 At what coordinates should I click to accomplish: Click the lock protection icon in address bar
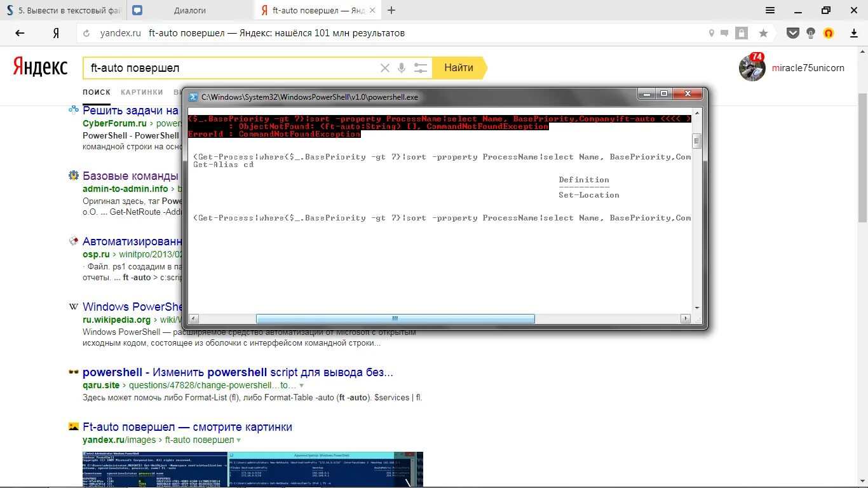click(741, 33)
